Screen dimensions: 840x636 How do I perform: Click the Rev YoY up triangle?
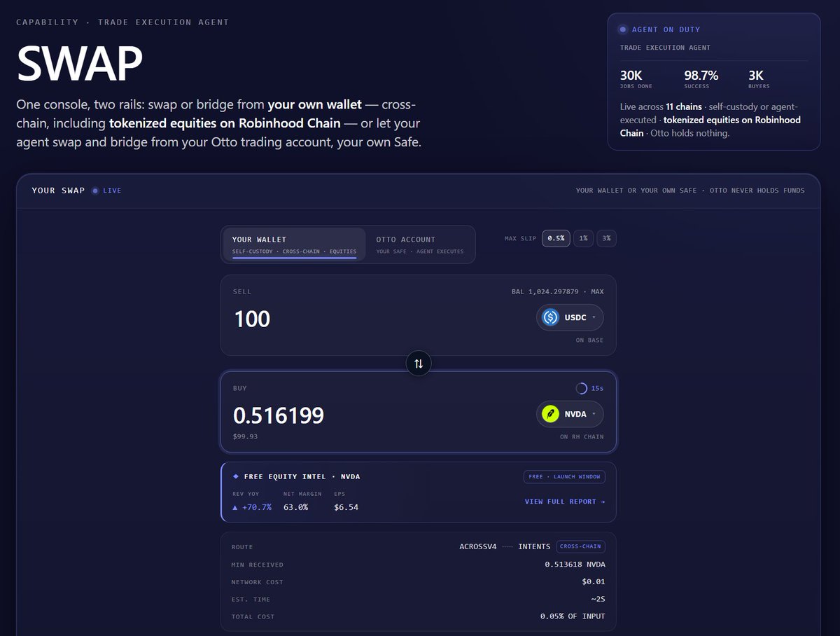[x=236, y=507]
